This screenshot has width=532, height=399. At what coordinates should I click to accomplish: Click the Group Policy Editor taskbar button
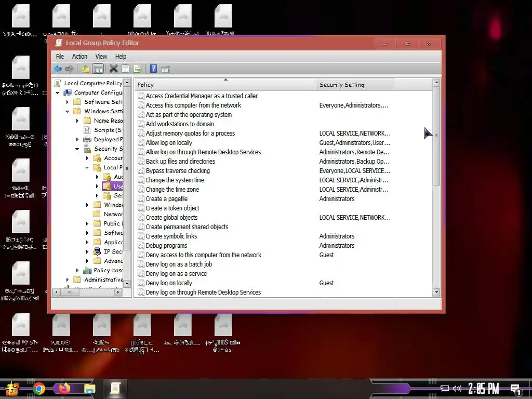pos(115,389)
